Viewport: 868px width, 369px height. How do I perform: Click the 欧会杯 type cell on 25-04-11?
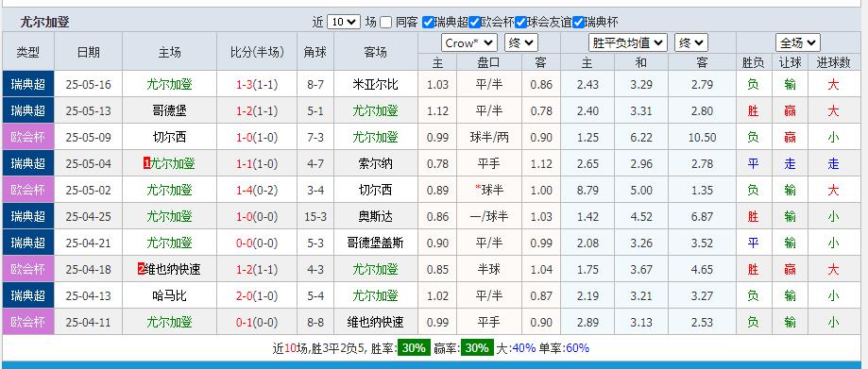[x=28, y=322]
